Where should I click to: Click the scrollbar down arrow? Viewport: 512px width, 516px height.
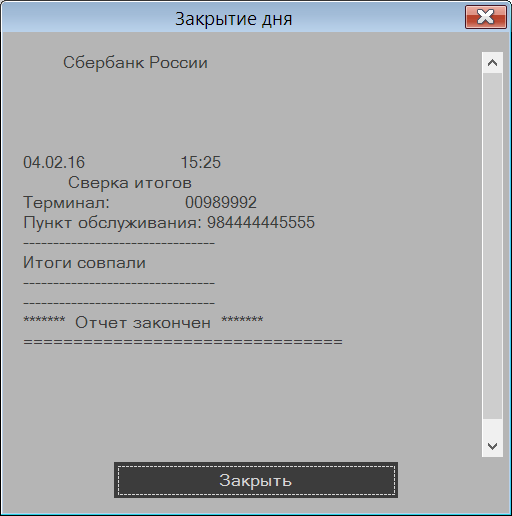[x=492, y=446]
